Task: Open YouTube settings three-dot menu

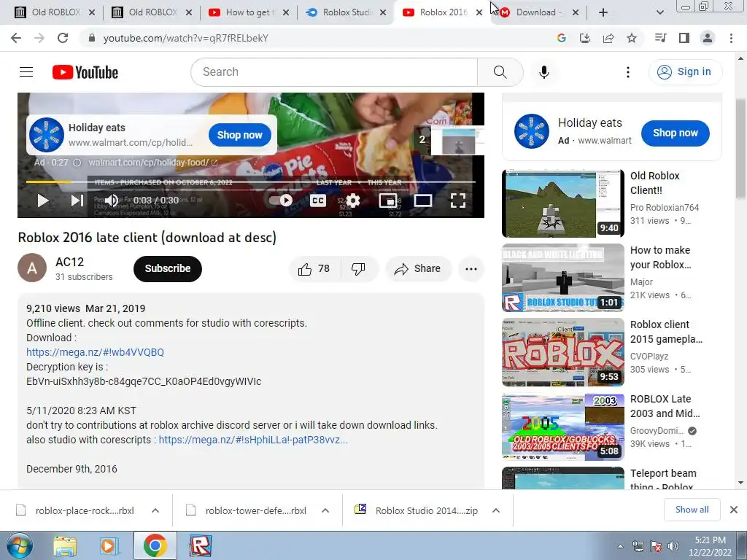Action: pos(628,72)
